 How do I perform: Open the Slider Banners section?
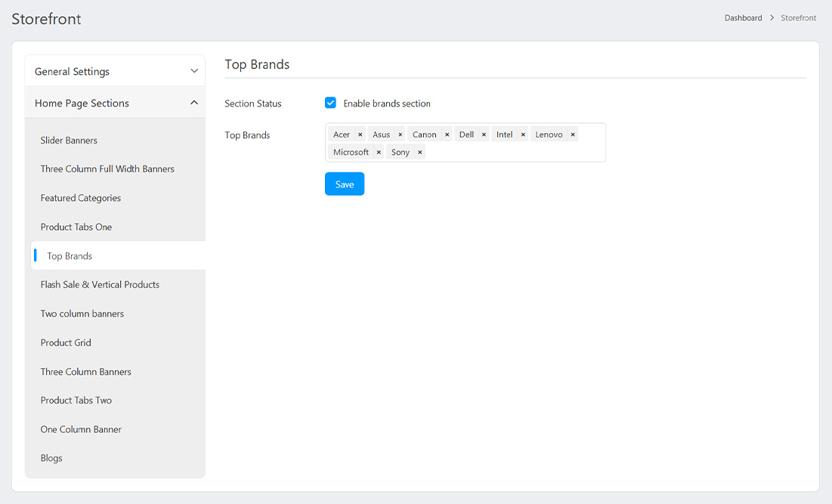(x=69, y=141)
